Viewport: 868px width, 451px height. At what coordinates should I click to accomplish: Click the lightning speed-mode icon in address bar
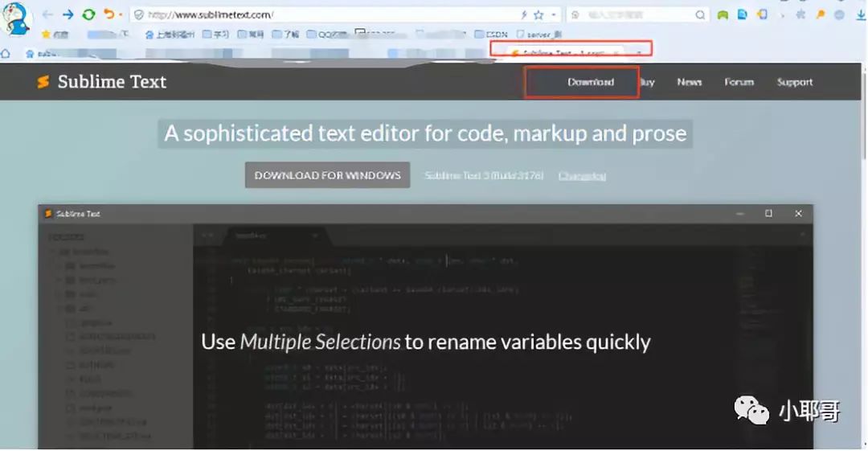point(524,15)
